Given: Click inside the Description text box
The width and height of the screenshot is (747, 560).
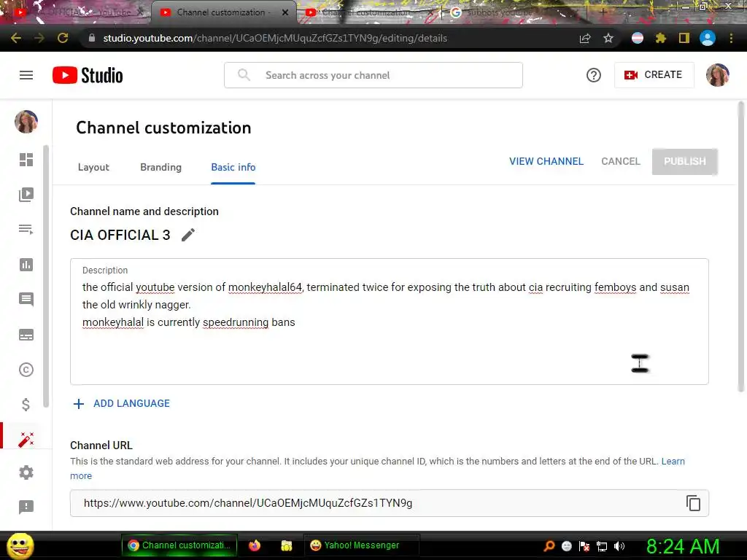Looking at the screenshot, I should click(x=390, y=322).
